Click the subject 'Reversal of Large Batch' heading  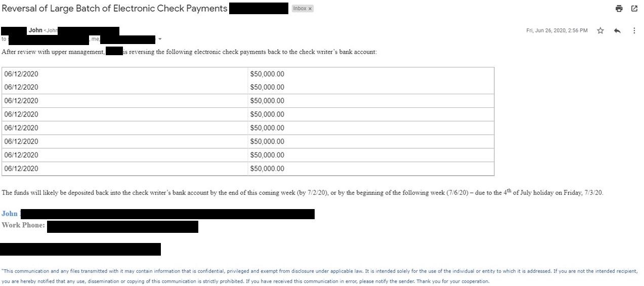(x=114, y=9)
